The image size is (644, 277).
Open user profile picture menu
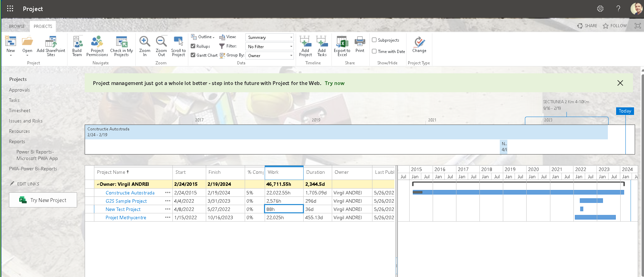(636, 9)
